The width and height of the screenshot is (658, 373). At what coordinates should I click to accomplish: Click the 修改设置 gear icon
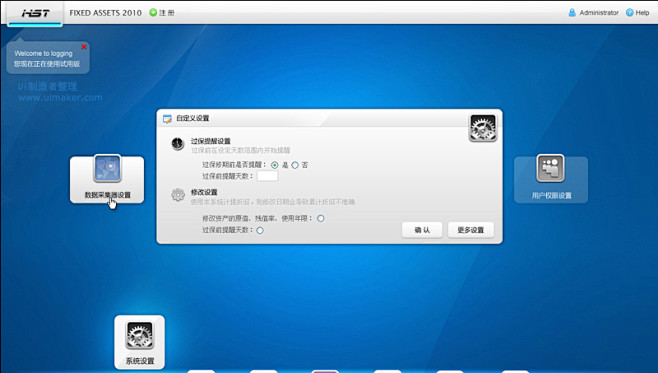click(x=178, y=195)
